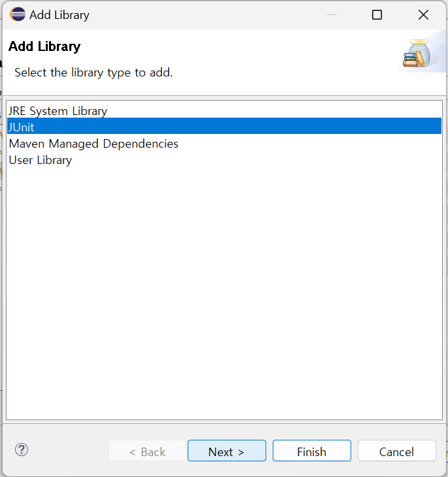Cancel the Add Library dialog
This screenshot has width=448, height=477.
pos(396,450)
